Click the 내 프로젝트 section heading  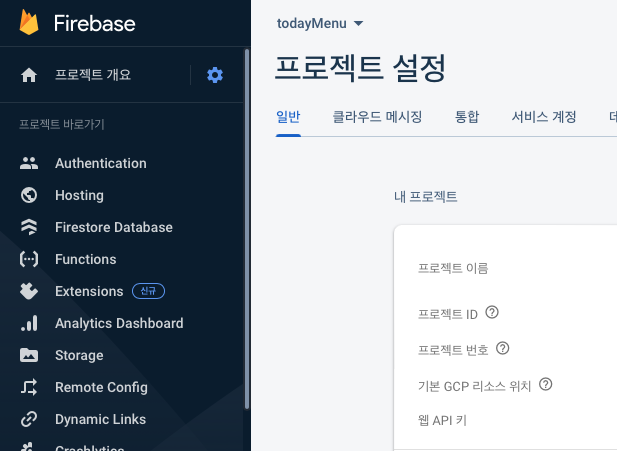[x=426, y=196]
